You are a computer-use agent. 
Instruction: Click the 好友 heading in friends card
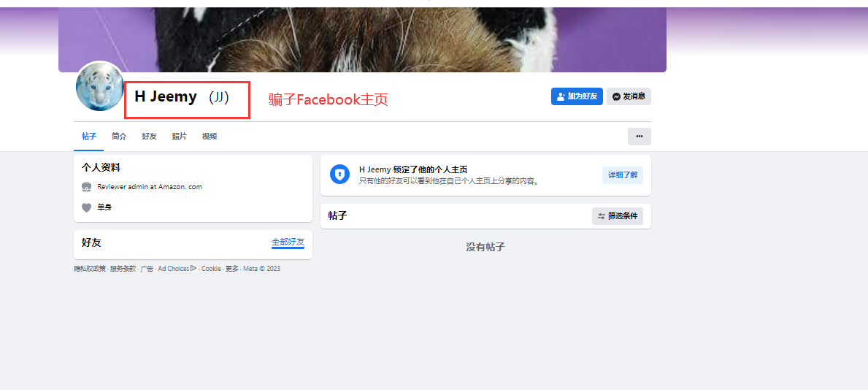[x=91, y=242]
